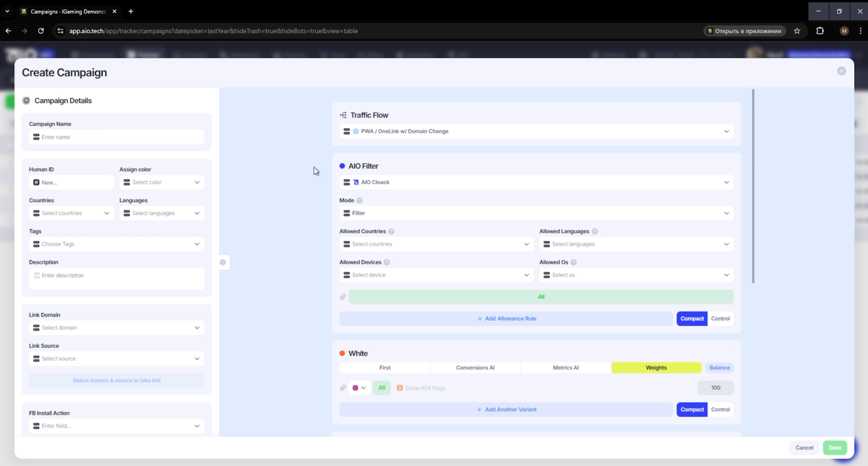This screenshot has width=868, height=466.
Task: Click the copy icon in the White variant row
Action: coord(343,388)
